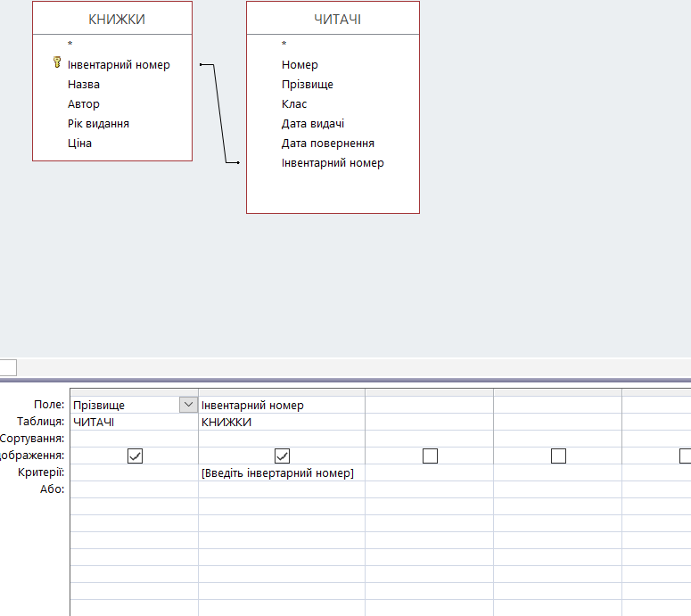Select the column header above Прізвище
This screenshot has height=616, width=691.
click(x=134, y=392)
